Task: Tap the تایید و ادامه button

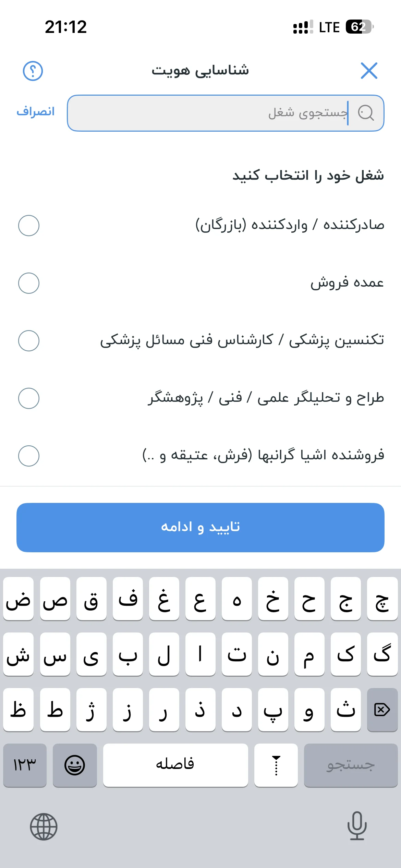Action: coord(200,528)
